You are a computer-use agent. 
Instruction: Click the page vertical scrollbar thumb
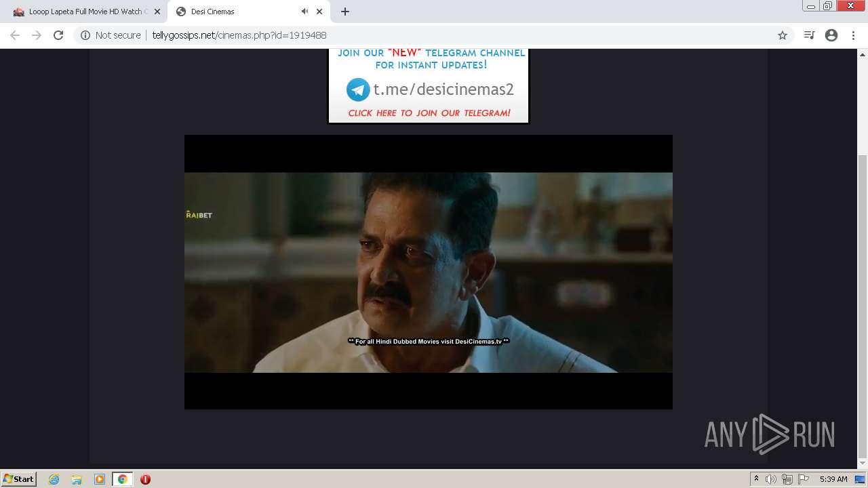coord(863,306)
